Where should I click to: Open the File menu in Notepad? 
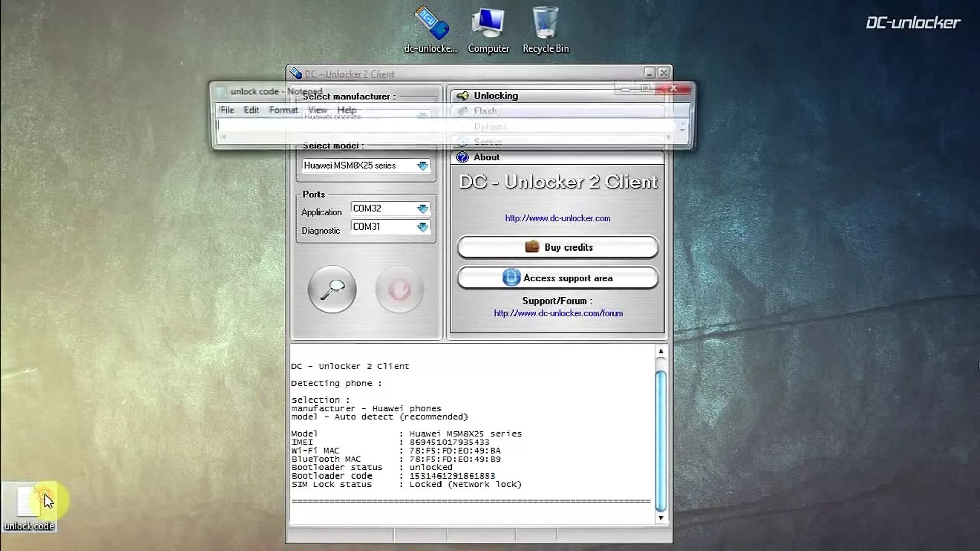pyautogui.click(x=227, y=110)
